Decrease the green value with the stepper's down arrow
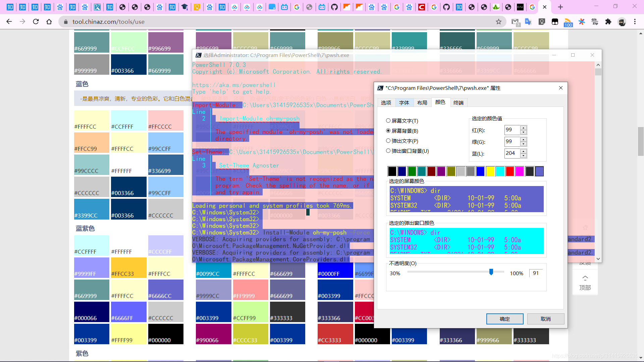644x362 pixels. tap(523, 144)
